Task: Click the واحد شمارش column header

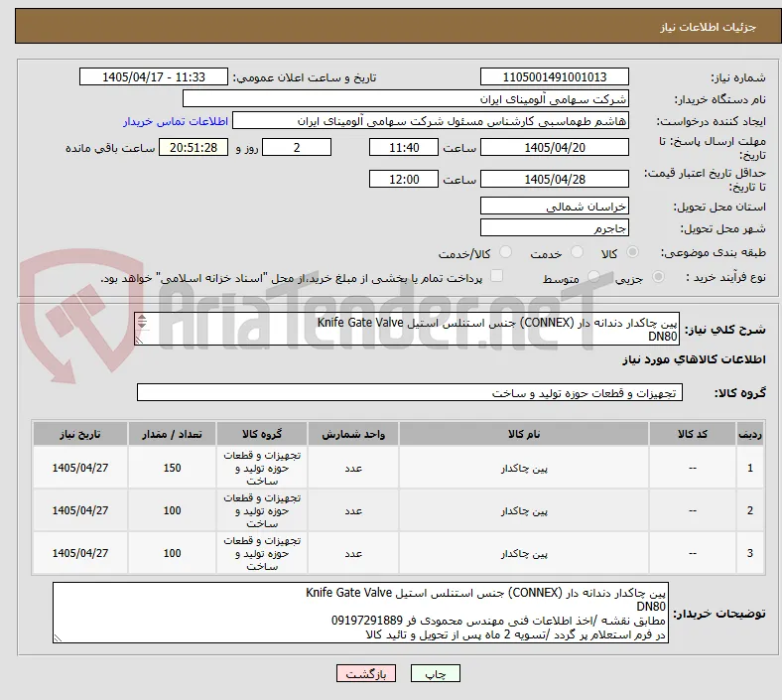Action: click(353, 434)
